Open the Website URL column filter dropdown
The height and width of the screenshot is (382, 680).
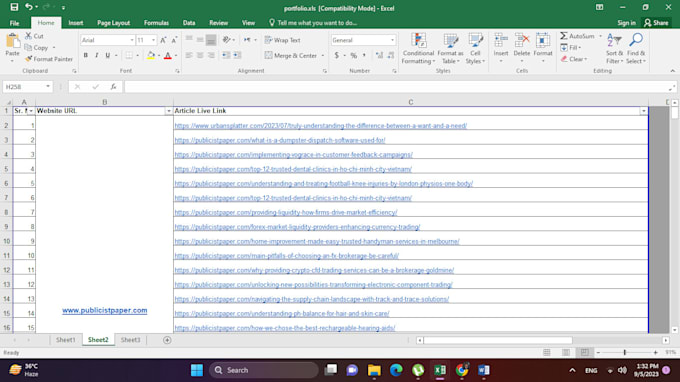tap(169, 111)
